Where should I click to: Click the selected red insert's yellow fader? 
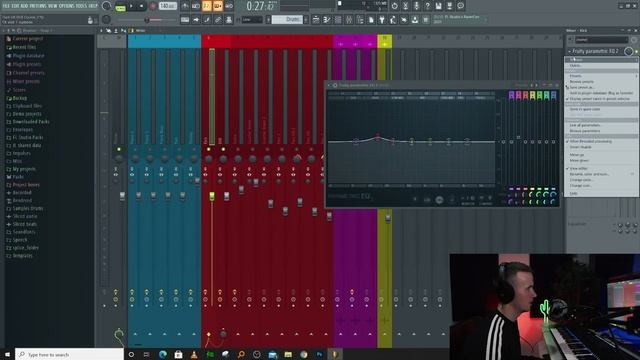(x=212, y=196)
